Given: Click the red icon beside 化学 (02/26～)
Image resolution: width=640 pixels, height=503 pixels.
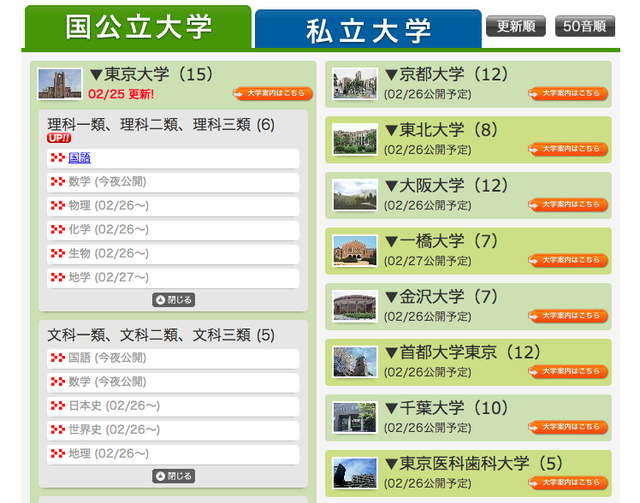Looking at the screenshot, I should (x=58, y=229).
